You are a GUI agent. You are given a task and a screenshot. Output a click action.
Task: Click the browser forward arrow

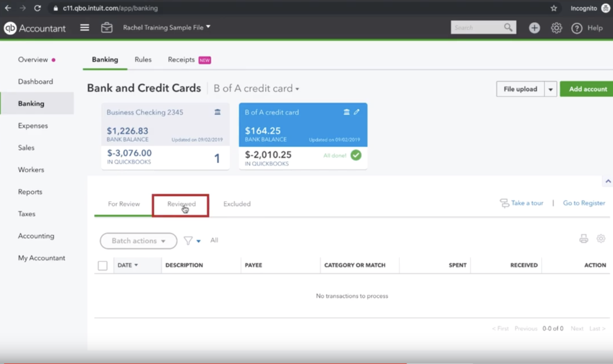[23, 8]
